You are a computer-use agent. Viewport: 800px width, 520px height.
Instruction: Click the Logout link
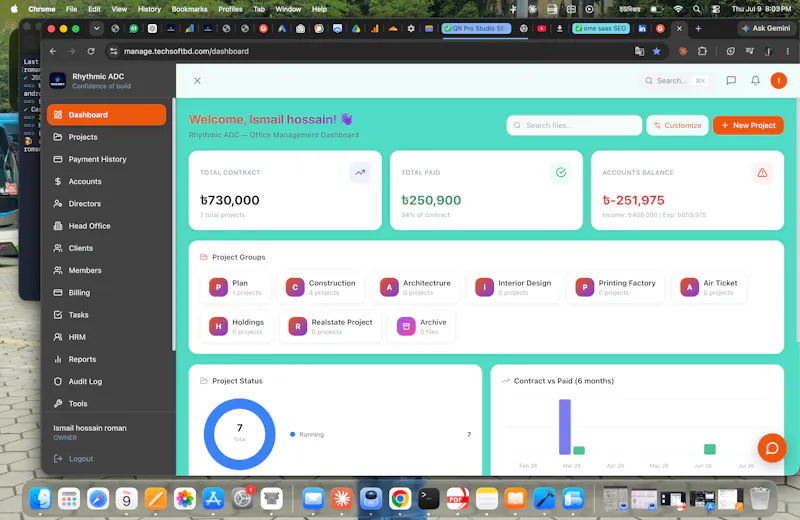[x=74, y=459]
